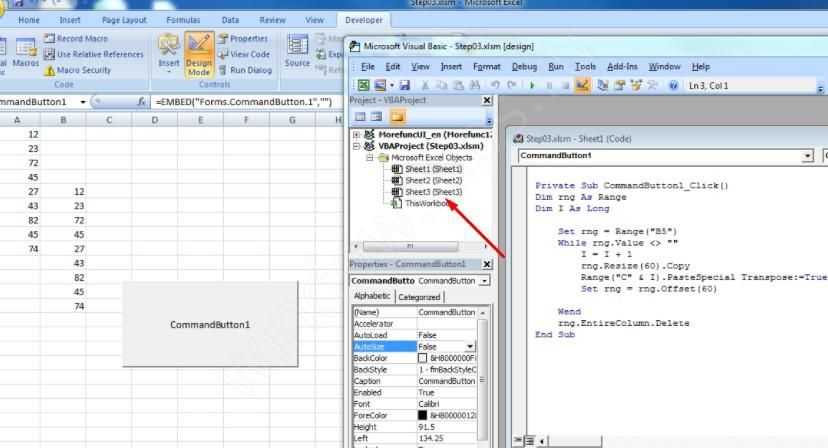
Task: Collapse the VBAProject (Step03.xlsm) tree node
Action: [x=357, y=146]
